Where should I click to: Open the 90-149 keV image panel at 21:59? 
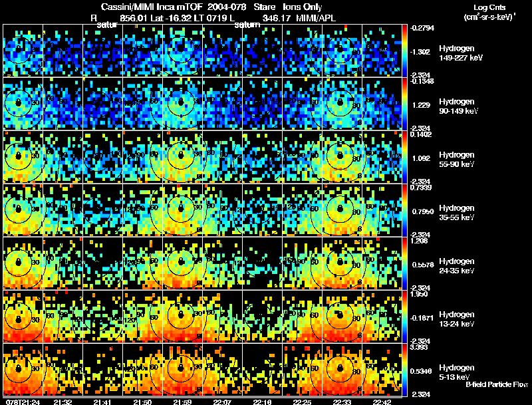(182, 104)
